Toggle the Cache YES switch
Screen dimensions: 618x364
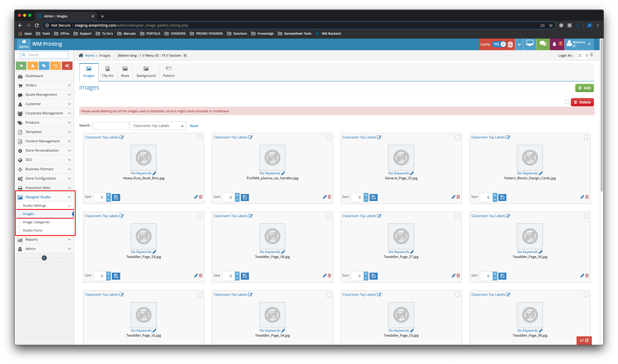tap(499, 44)
